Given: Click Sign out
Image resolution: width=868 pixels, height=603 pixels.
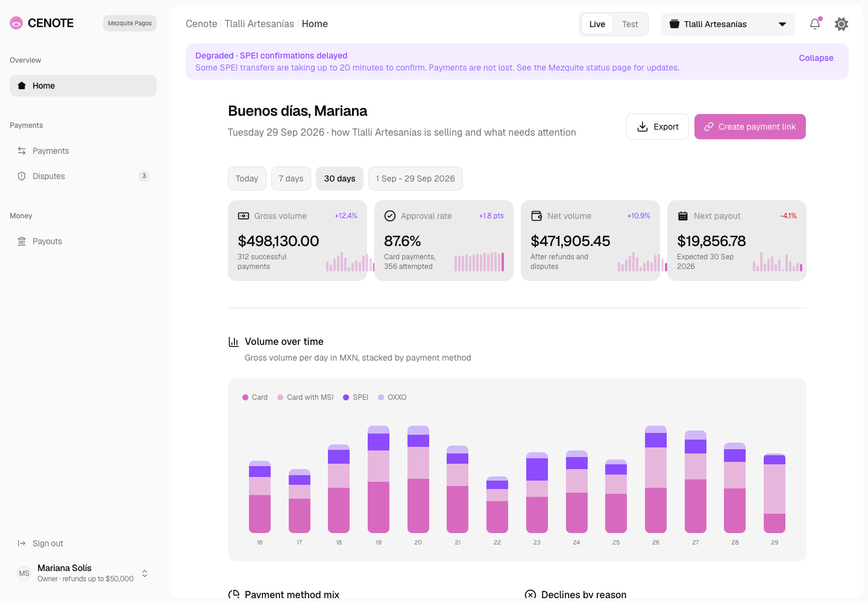Looking at the screenshot, I should click(x=83, y=543).
